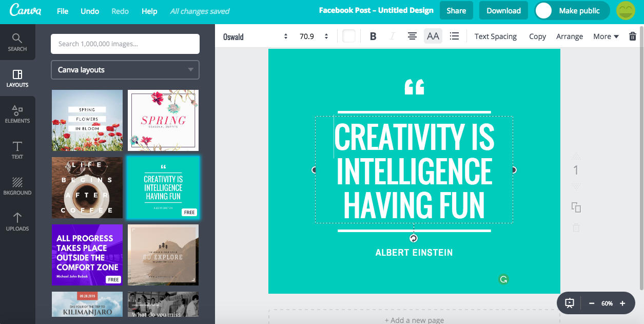Expand the Canva layouts dropdown
The image size is (644, 324).
click(x=125, y=70)
